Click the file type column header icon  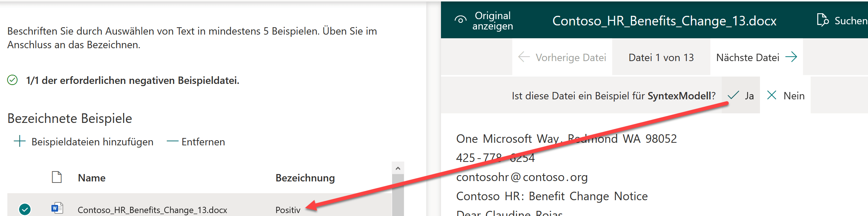tap(57, 177)
